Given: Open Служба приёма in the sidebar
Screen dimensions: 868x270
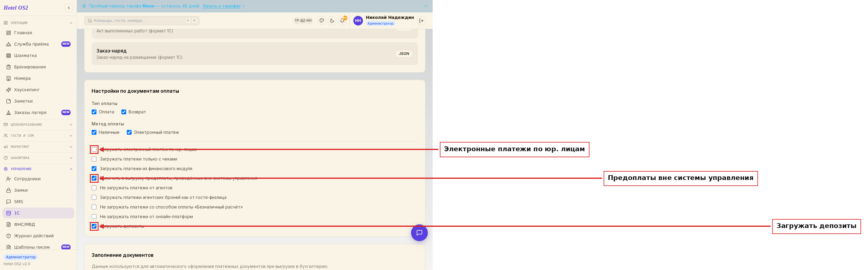Looking at the screenshot, I should tap(38, 44).
